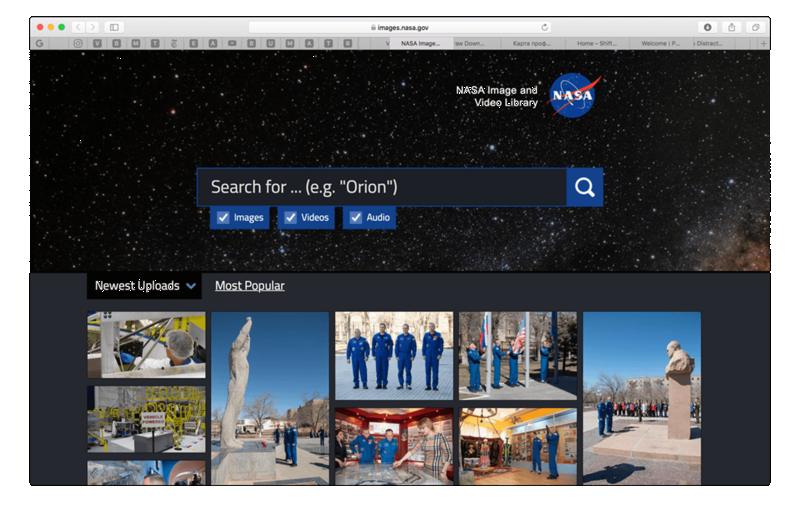Viewport: 800px width, 528px height.
Task: Show the Safari sidebar
Action: (114, 27)
